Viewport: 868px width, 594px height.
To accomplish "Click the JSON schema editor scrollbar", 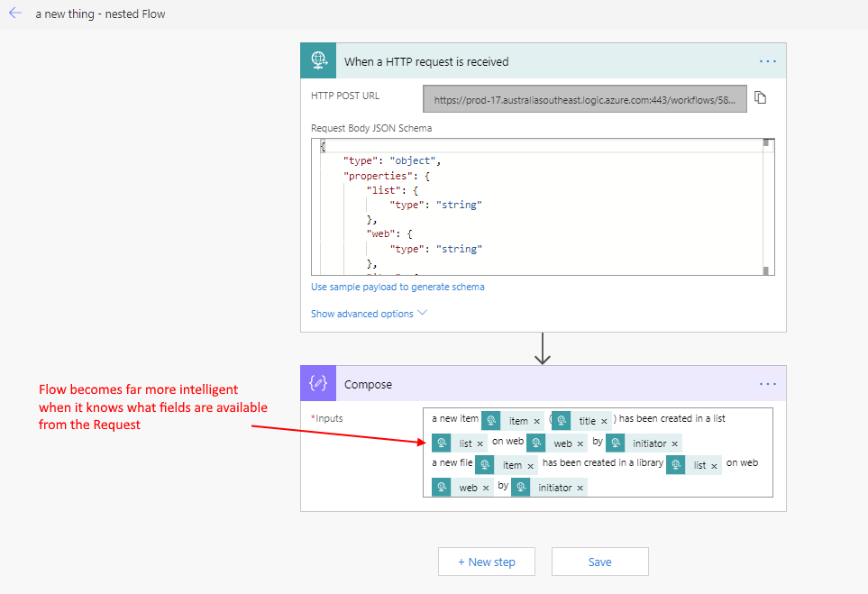I will coord(766,207).
